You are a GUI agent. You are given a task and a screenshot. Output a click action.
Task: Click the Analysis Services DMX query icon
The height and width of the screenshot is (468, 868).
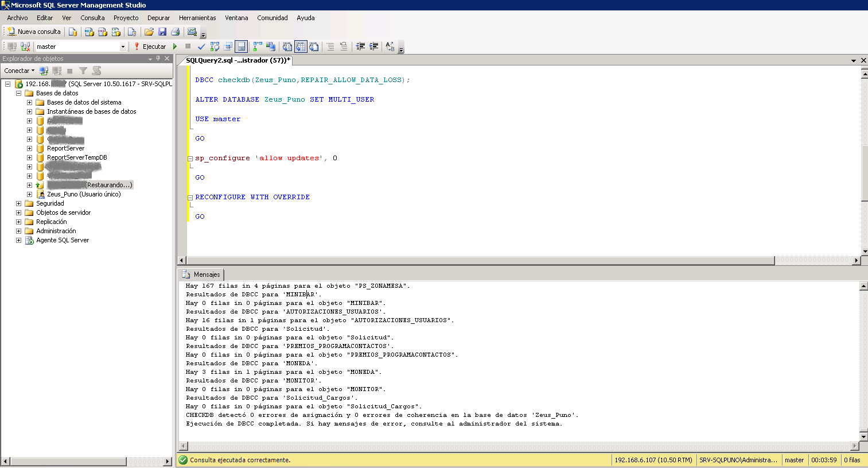[103, 32]
